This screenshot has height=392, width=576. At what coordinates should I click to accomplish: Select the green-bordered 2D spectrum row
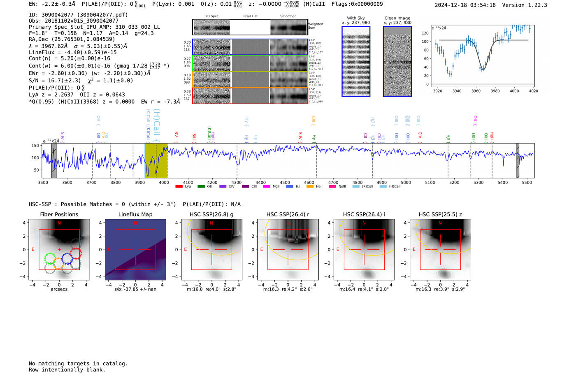coord(250,63)
